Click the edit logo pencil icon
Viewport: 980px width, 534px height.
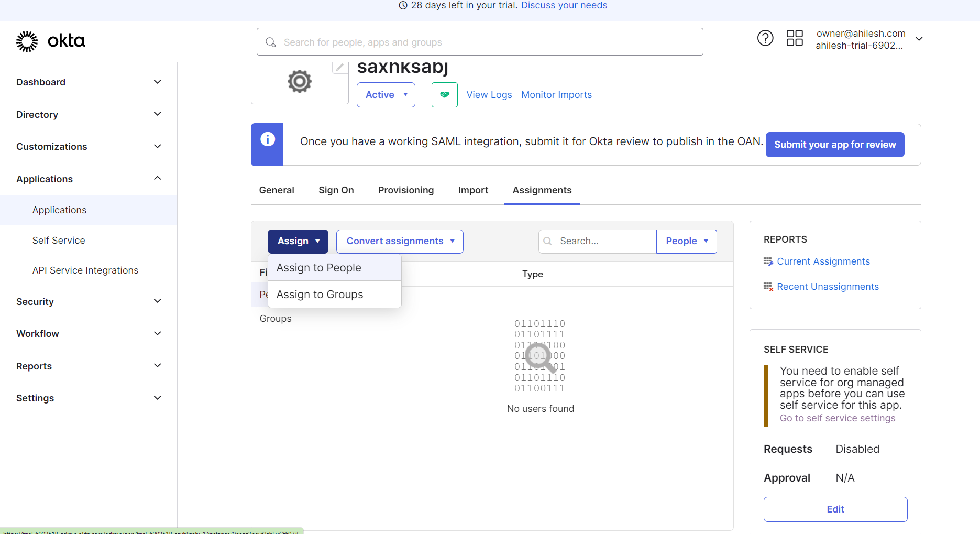pyautogui.click(x=340, y=67)
